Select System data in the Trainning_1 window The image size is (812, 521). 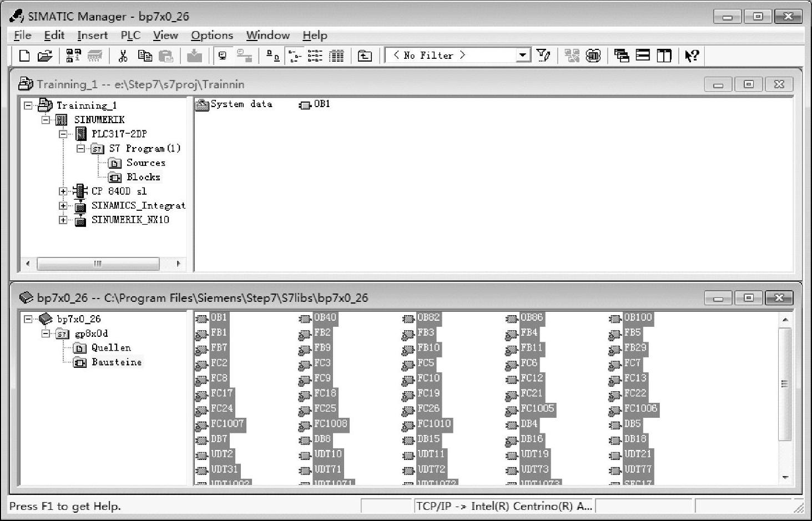[x=241, y=104]
